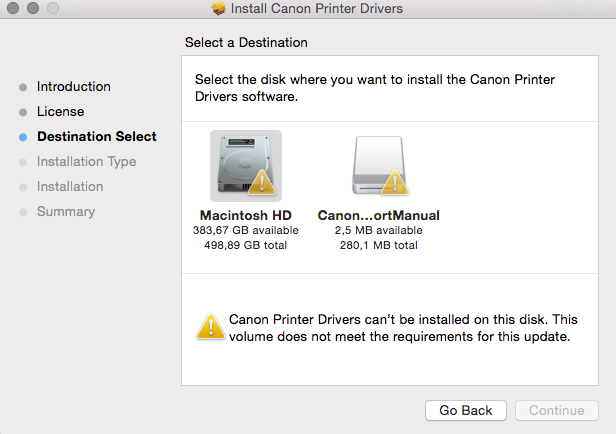Click the blue Destination Select step bullet
This screenshot has width=616, height=434.
[23, 137]
